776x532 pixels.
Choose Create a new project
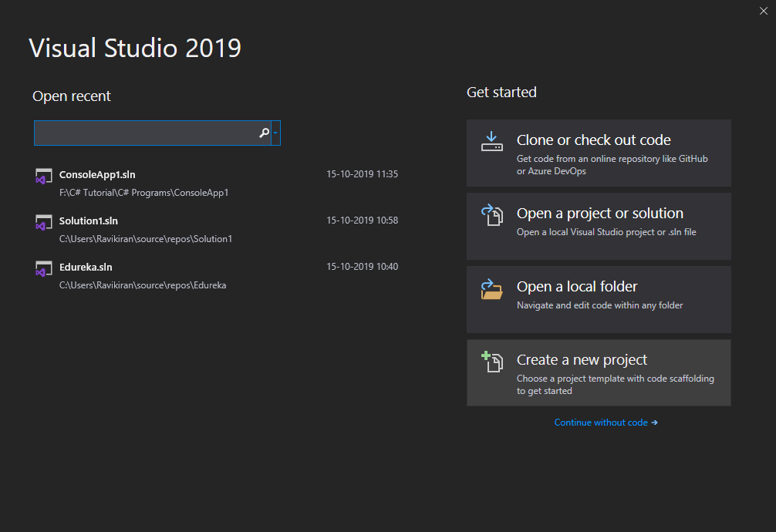599,372
